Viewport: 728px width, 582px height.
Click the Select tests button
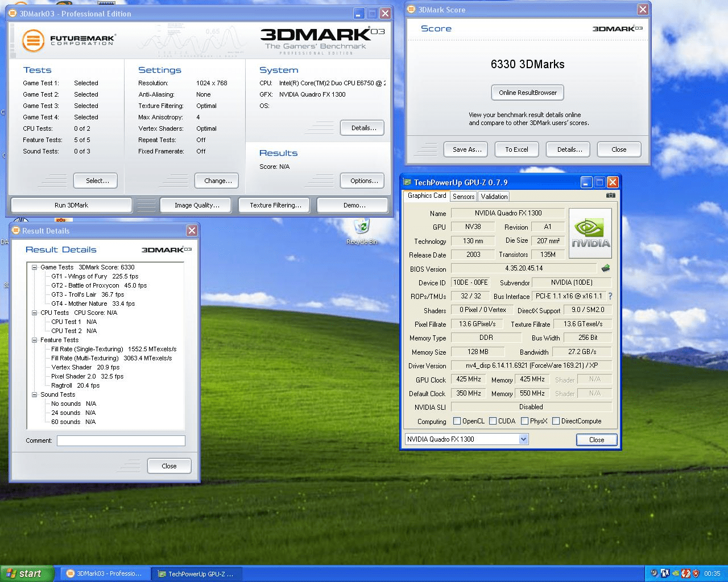pos(96,181)
